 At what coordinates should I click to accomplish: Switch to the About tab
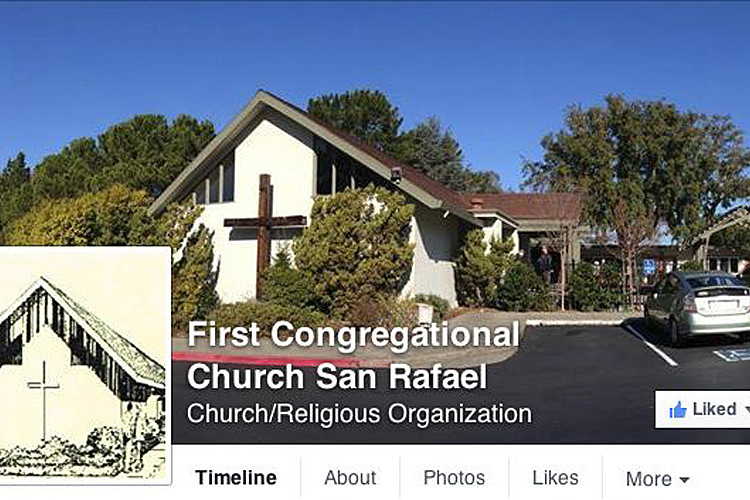pos(350,478)
